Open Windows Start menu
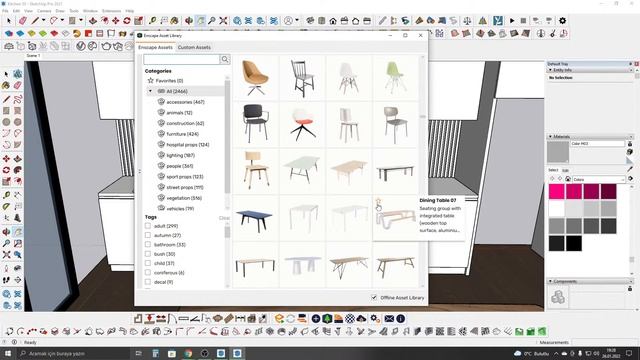The height and width of the screenshot is (360, 640). [x=8, y=353]
